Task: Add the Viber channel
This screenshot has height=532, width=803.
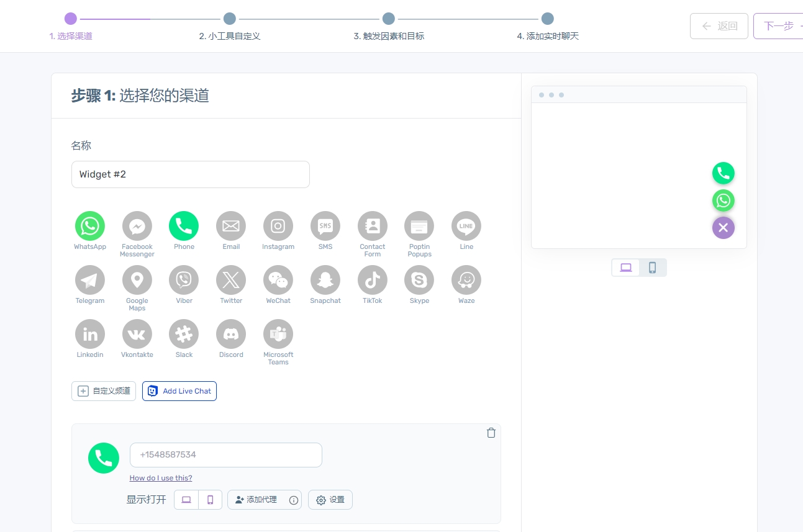Action: coord(184,280)
